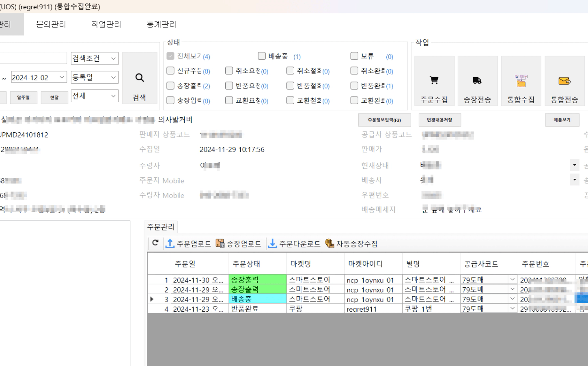Switch to the 통계관리 menu tab
Image resolution: width=588 pixels, height=366 pixels.
click(x=161, y=24)
